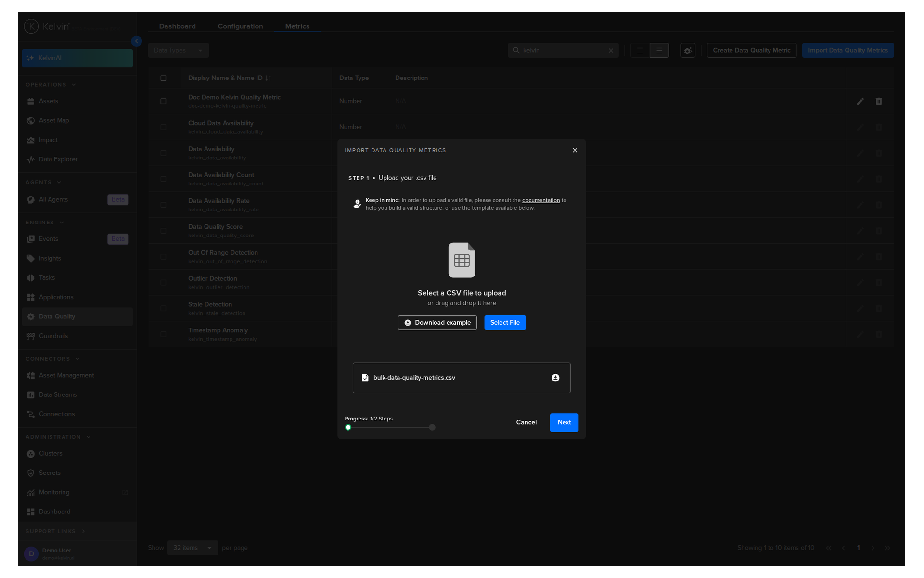The image size is (924, 578).
Task: Switch to the Metrics tab
Action: [297, 26]
